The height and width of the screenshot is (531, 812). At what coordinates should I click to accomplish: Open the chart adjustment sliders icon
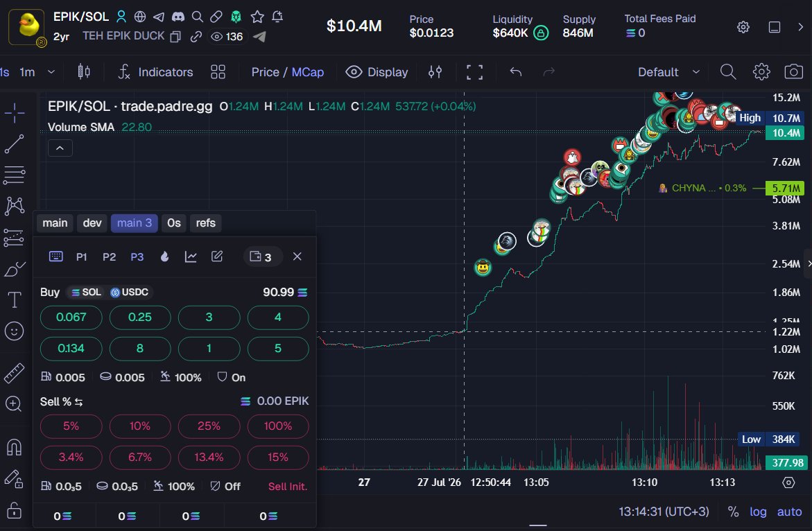coord(435,72)
